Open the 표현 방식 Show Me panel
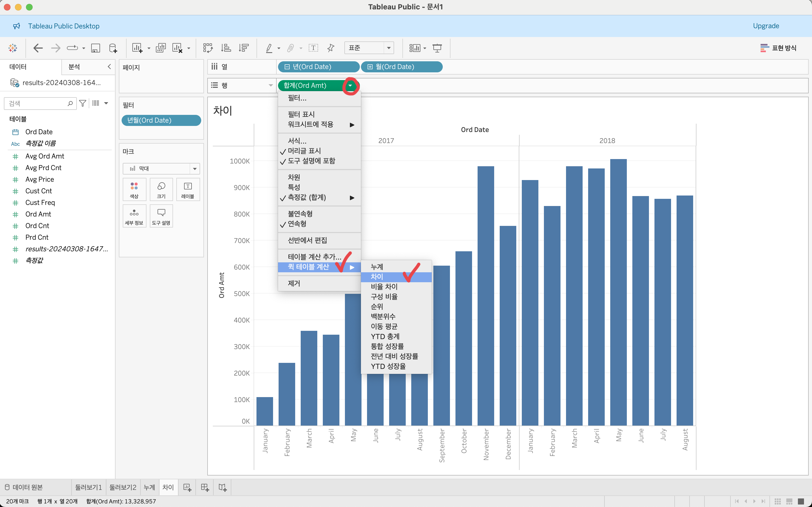This screenshot has width=812, height=507. point(778,48)
